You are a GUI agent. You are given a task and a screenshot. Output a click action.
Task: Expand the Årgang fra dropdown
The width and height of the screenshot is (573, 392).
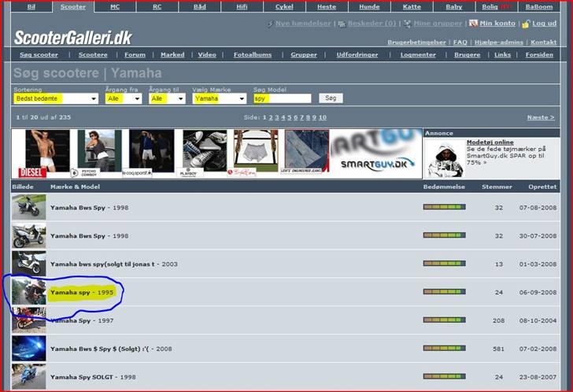tap(123, 98)
